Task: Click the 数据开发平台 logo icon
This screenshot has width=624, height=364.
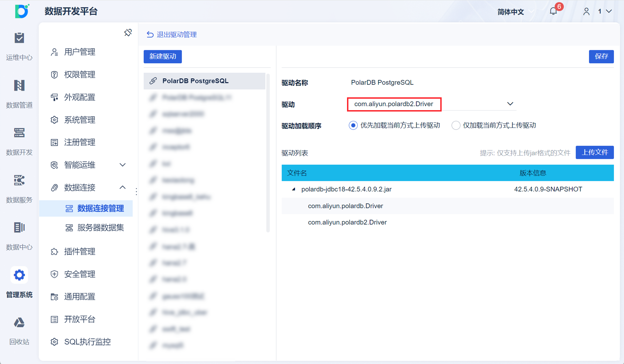Action: (22, 11)
